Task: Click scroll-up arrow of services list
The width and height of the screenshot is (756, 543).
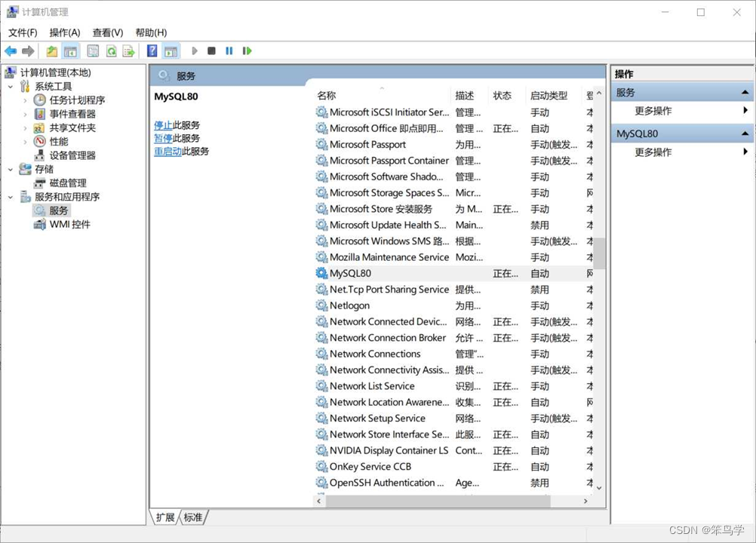Action: (x=599, y=93)
